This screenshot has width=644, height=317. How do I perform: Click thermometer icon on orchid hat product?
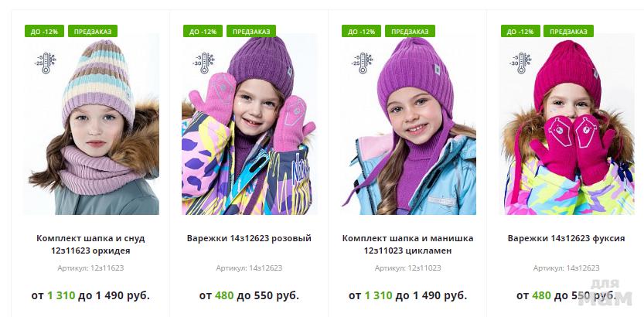click(x=45, y=63)
